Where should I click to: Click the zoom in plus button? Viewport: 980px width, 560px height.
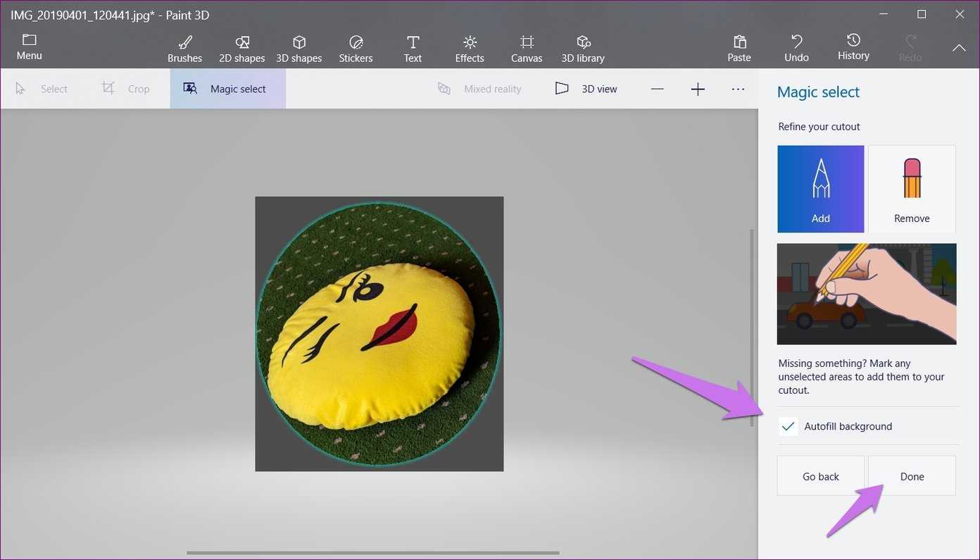click(x=698, y=89)
